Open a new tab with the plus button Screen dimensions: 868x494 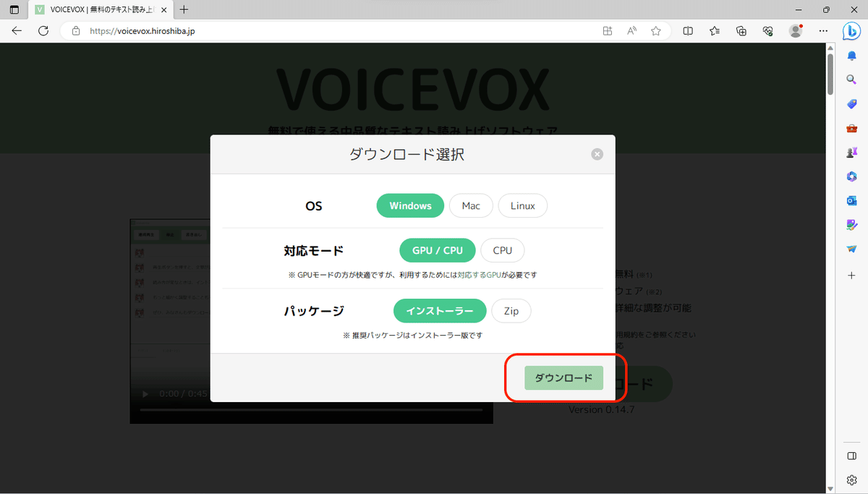point(184,9)
